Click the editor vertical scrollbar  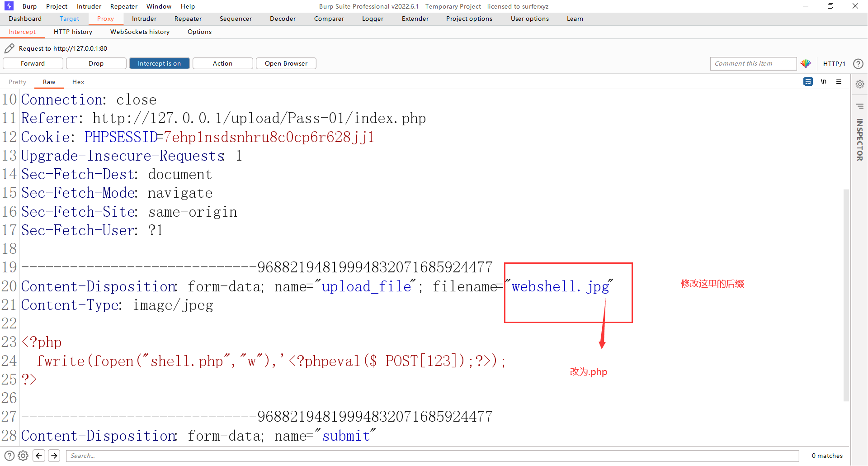point(846,295)
